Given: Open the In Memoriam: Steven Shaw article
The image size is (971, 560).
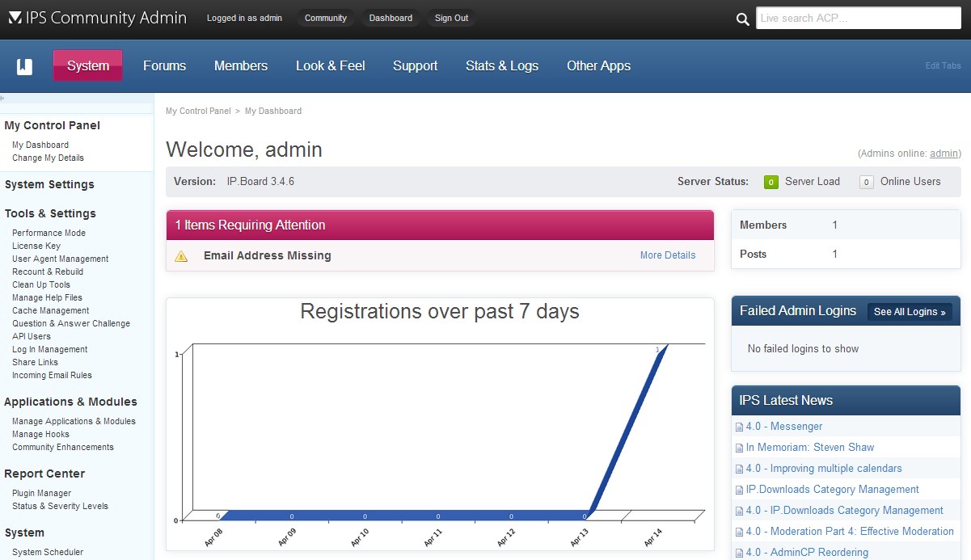Looking at the screenshot, I should 810,448.
